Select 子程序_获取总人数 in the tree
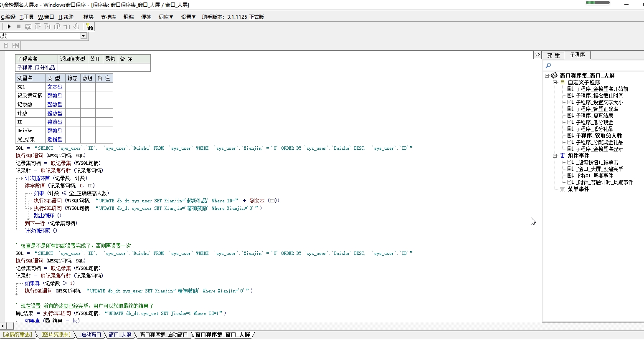The image size is (644, 340). pyautogui.click(x=599, y=136)
